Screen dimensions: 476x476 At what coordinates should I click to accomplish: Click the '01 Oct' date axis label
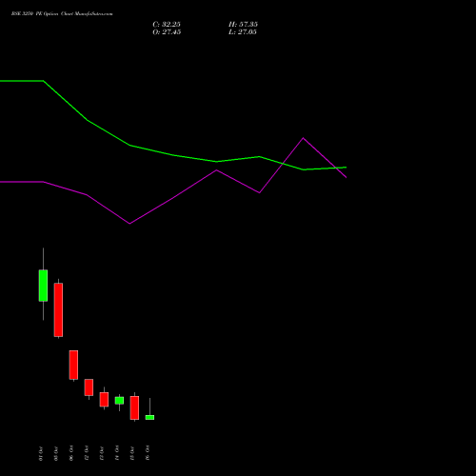[41, 453]
